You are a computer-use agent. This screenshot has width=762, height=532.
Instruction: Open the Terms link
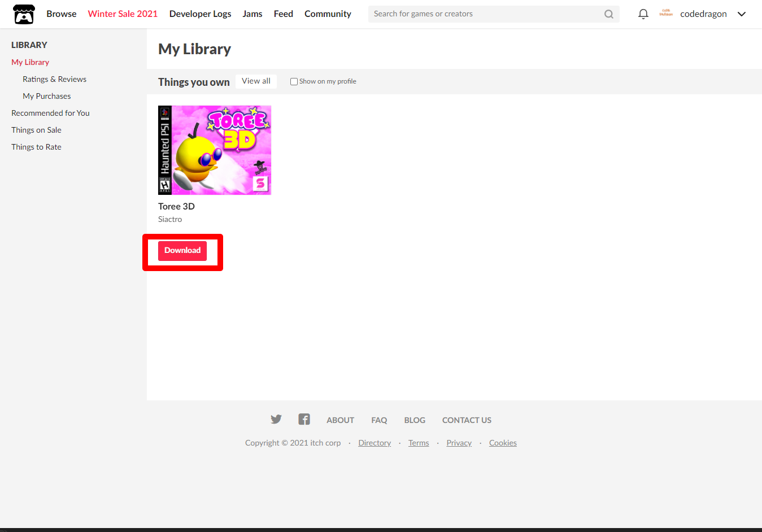coord(419,443)
